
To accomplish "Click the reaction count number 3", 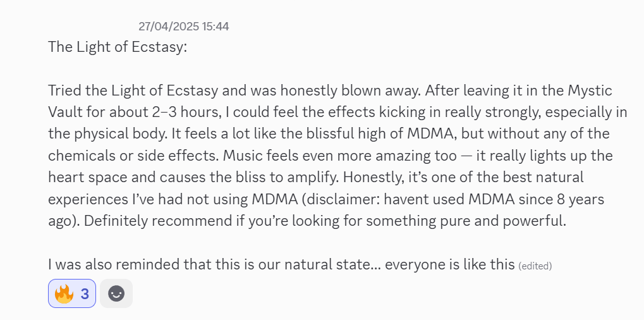I will coord(85,293).
